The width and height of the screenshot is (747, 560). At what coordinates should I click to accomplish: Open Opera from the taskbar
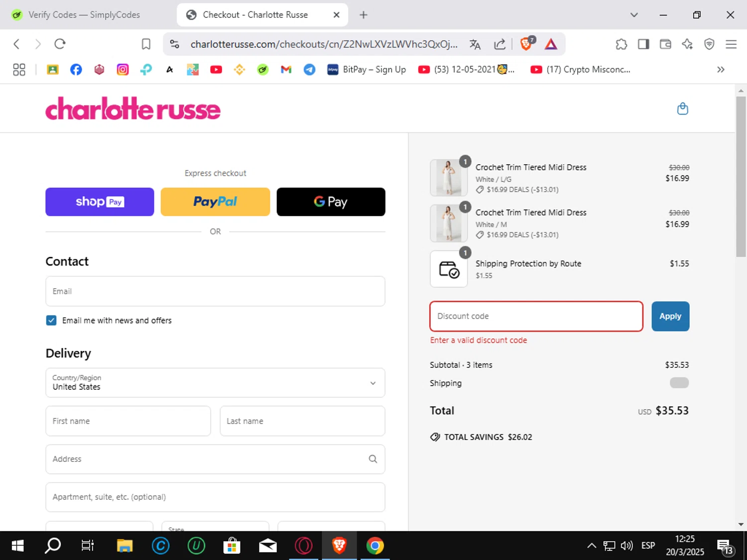click(303, 546)
